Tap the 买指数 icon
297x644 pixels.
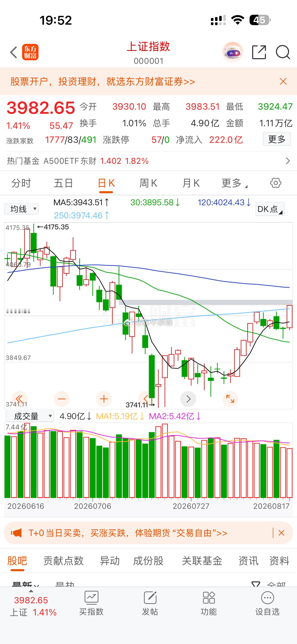point(91,603)
